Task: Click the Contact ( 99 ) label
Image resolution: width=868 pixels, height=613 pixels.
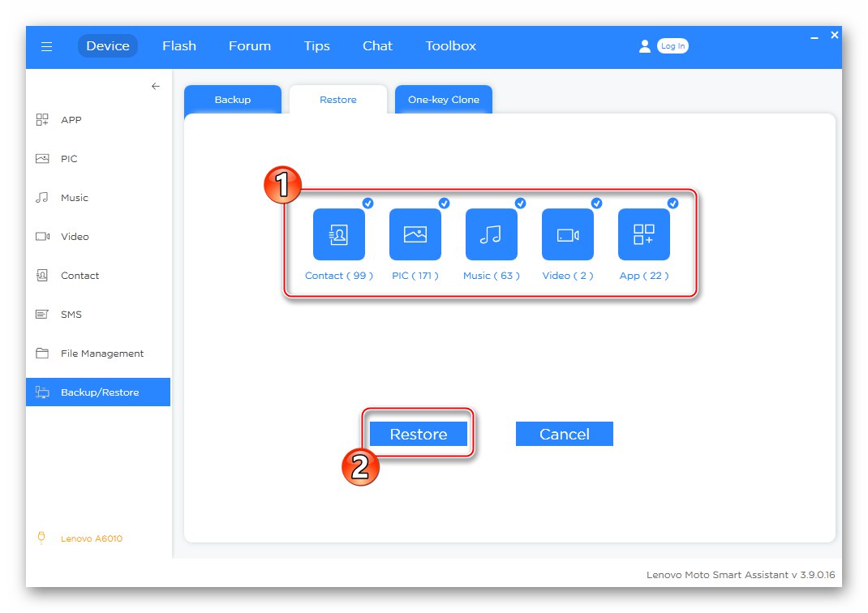Action: click(339, 276)
